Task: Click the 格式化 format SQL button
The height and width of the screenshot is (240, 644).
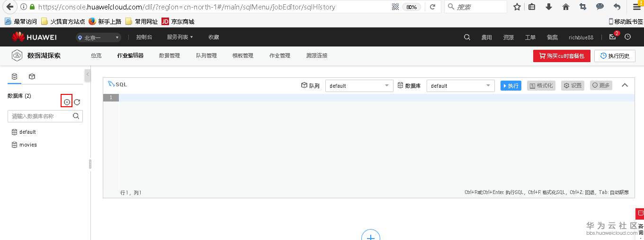Action: 541,85
